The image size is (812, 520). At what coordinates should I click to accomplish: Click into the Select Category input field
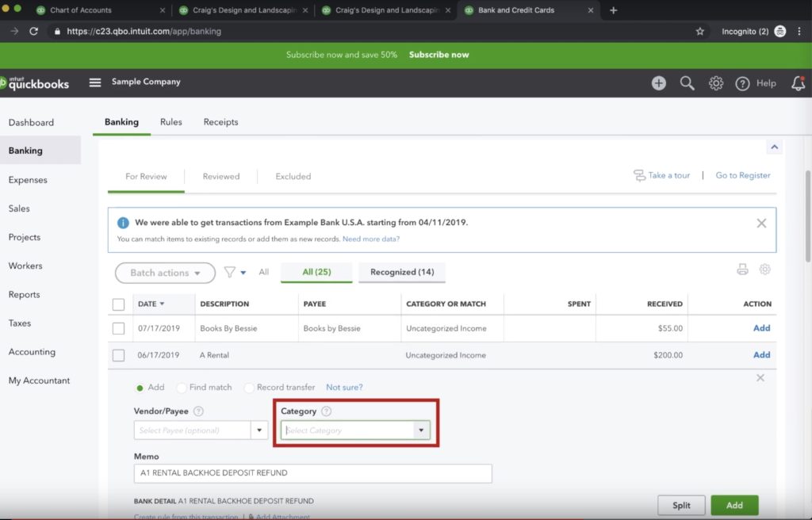pyautogui.click(x=347, y=430)
